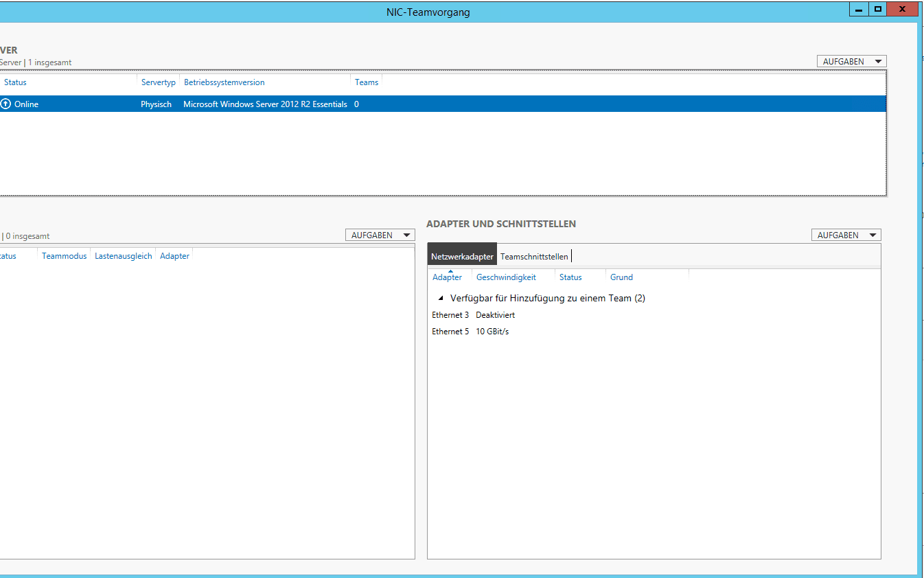Sort teams by Lastenausgleich column
This screenshot has width=924, height=578.
pyautogui.click(x=124, y=256)
